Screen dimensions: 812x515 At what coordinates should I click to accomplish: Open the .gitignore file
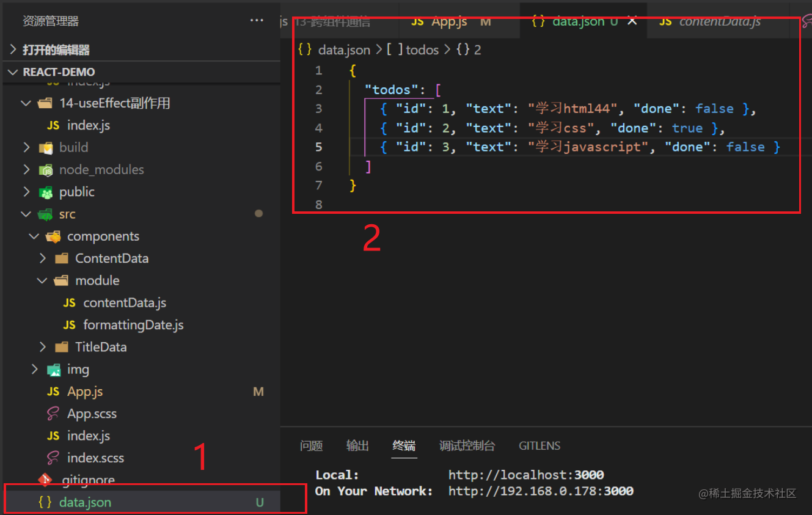(x=88, y=480)
